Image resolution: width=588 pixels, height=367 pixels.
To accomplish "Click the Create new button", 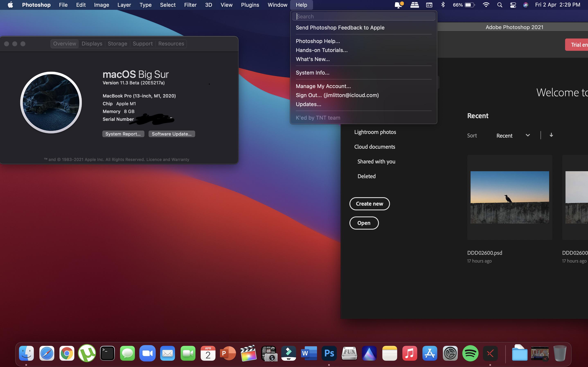I will pyautogui.click(x=369, y=204).
